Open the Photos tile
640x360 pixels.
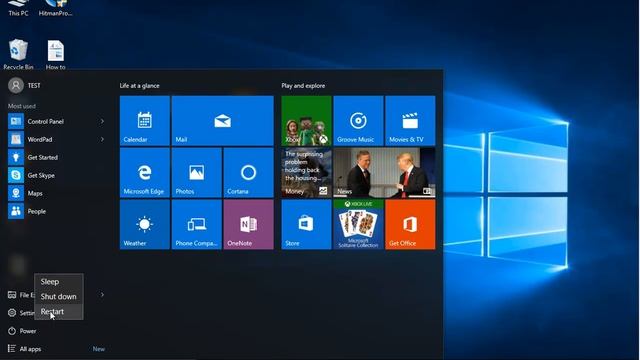pyautogui.click(x=196, y=173)
